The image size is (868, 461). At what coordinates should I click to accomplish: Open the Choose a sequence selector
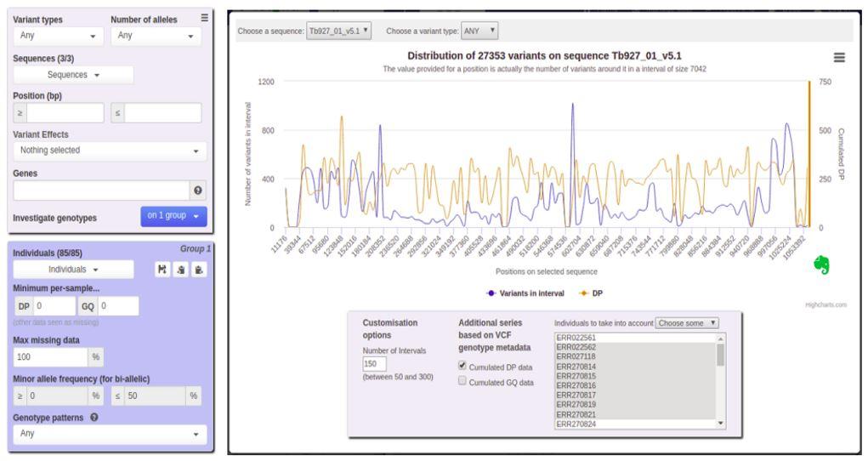[338, 31]
